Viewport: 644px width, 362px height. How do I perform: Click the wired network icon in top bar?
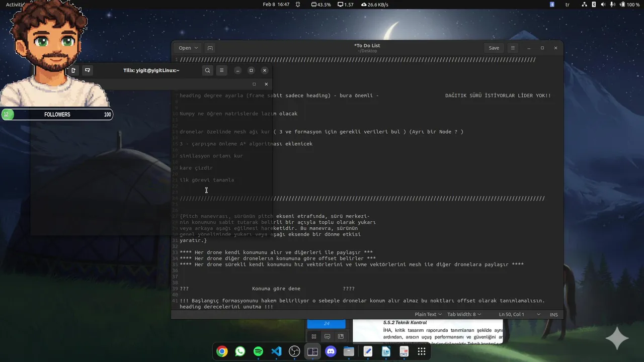584,5
